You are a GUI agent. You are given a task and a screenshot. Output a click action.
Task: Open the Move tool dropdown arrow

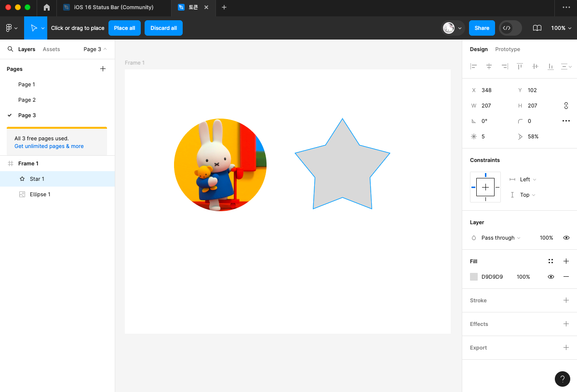click(x=43, y=28)
